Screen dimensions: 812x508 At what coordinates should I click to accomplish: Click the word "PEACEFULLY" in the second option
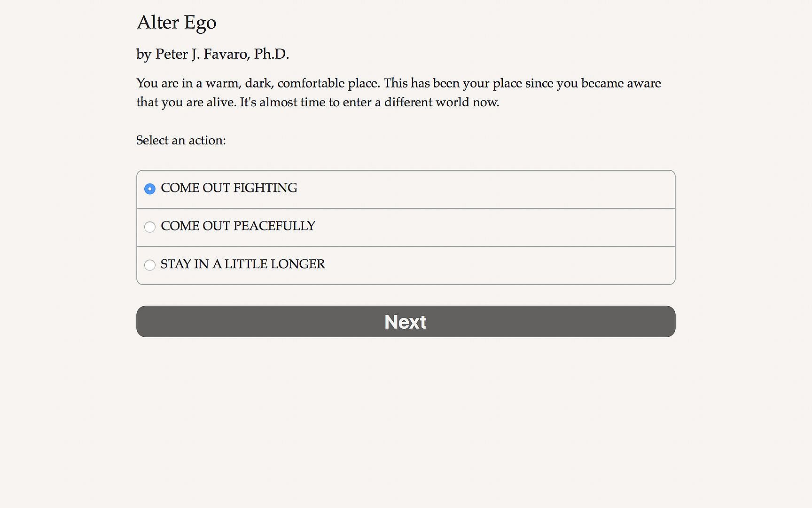[274, 226]
